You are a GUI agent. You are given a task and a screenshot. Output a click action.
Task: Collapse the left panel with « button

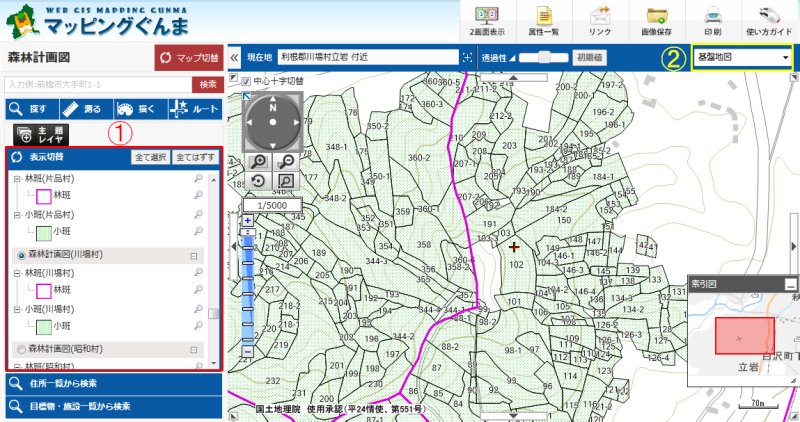point(234,58)
